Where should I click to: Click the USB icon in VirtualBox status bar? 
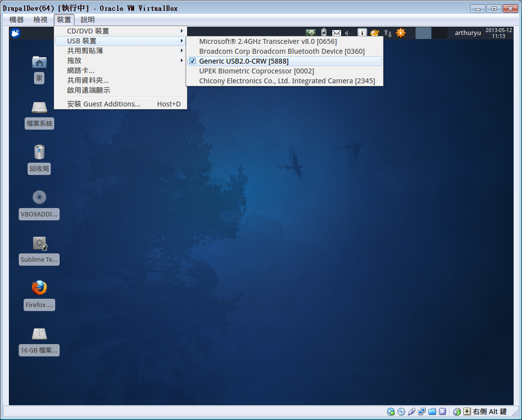pos(411,412)
